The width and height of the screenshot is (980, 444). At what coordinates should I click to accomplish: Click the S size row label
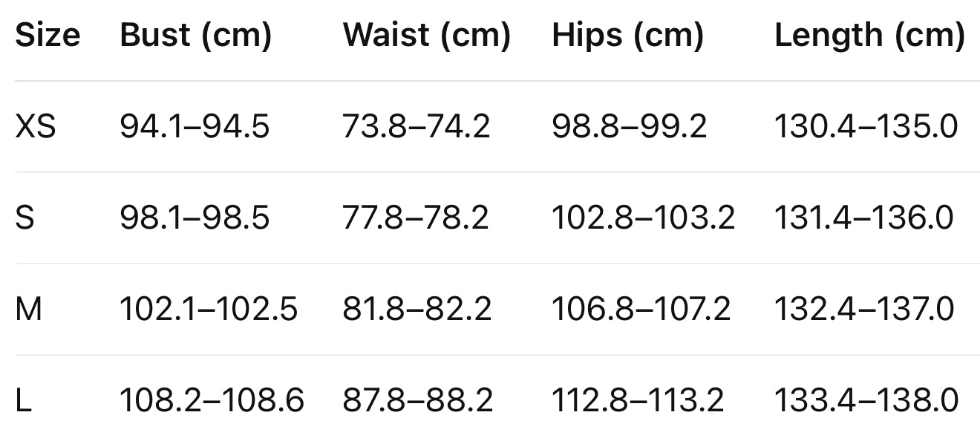[24, 218]
